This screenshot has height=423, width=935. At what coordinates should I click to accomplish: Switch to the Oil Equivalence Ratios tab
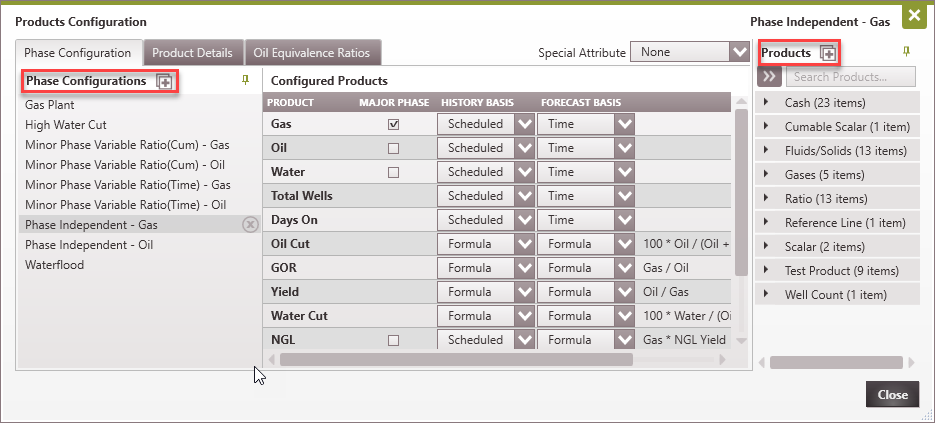pyautogui.click(x=312, y=53)
